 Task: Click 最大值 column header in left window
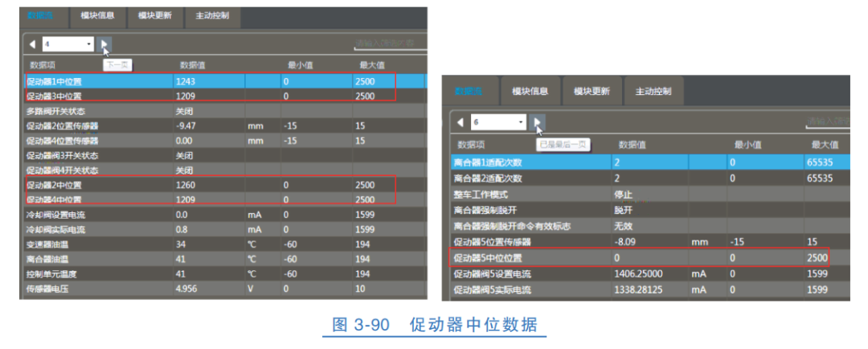pos(372,65)
